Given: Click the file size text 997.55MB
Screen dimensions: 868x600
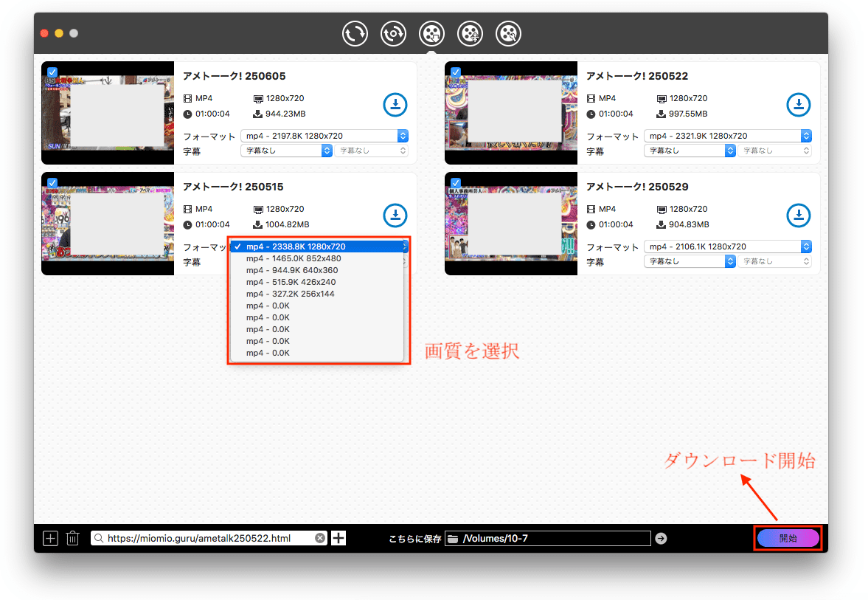Looking at the screenshot, I should 689,114.
